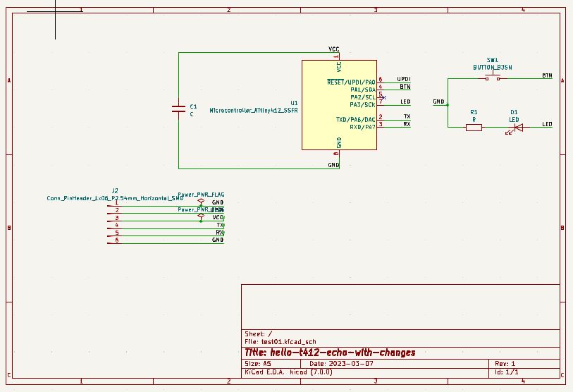
Task: Click the R1 reference text
Action: coord(474,112)
